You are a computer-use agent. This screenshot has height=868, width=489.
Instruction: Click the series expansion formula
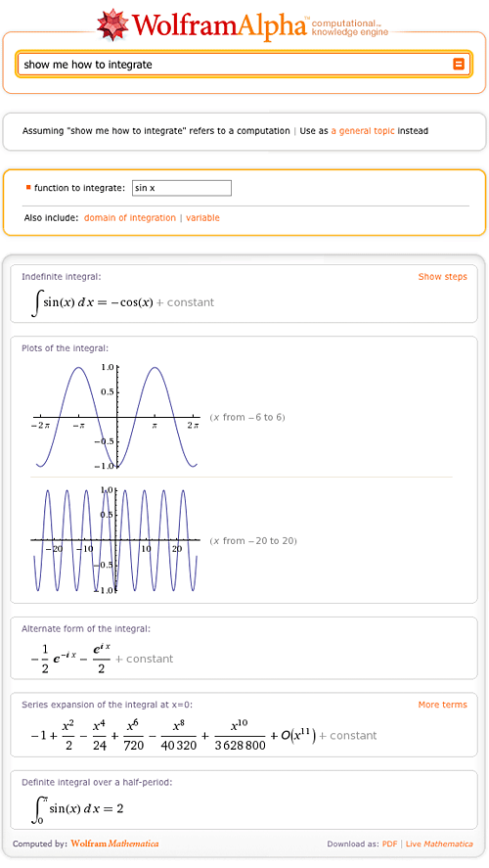click(x=203, y=736)
